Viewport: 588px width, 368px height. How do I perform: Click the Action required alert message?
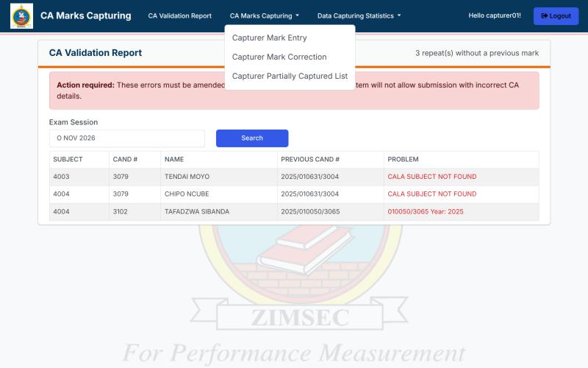294,91
